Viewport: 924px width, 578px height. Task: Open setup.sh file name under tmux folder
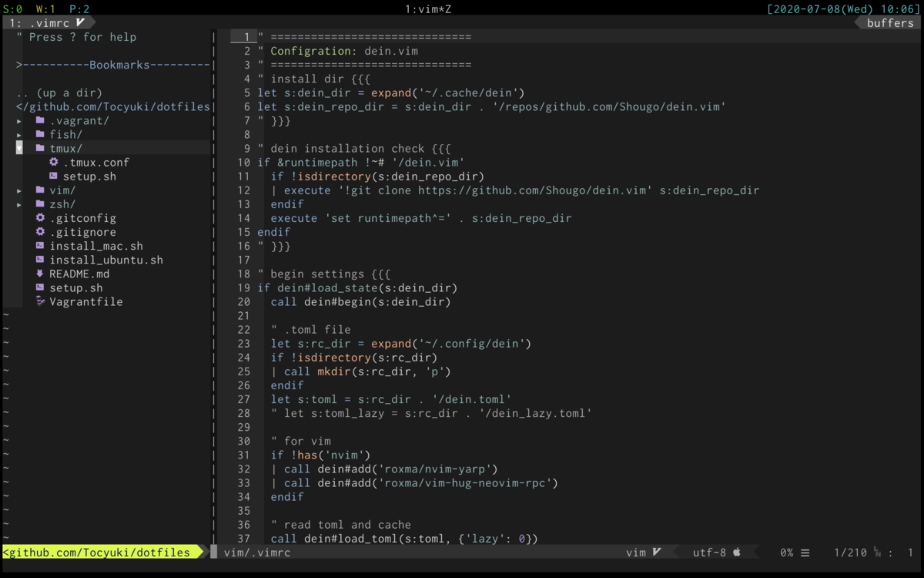pyautogui.click(x=89, y=176)
